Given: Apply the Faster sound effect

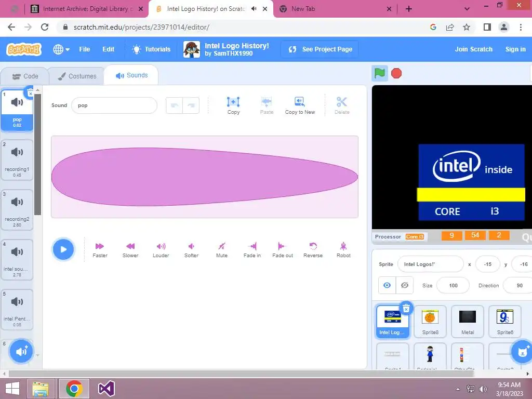Looking at the screenshot, I should [100, 250].
